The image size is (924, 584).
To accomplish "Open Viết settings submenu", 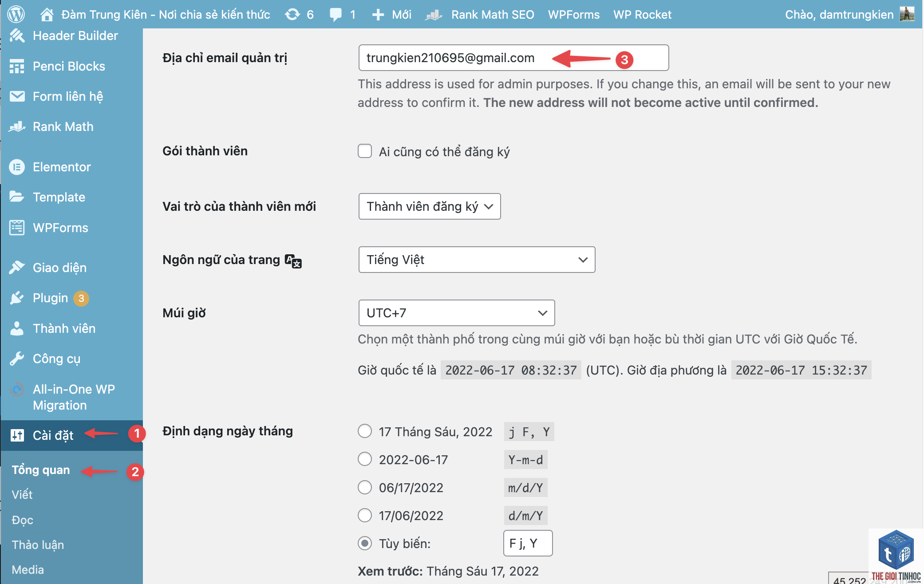I will coord(22,494).
